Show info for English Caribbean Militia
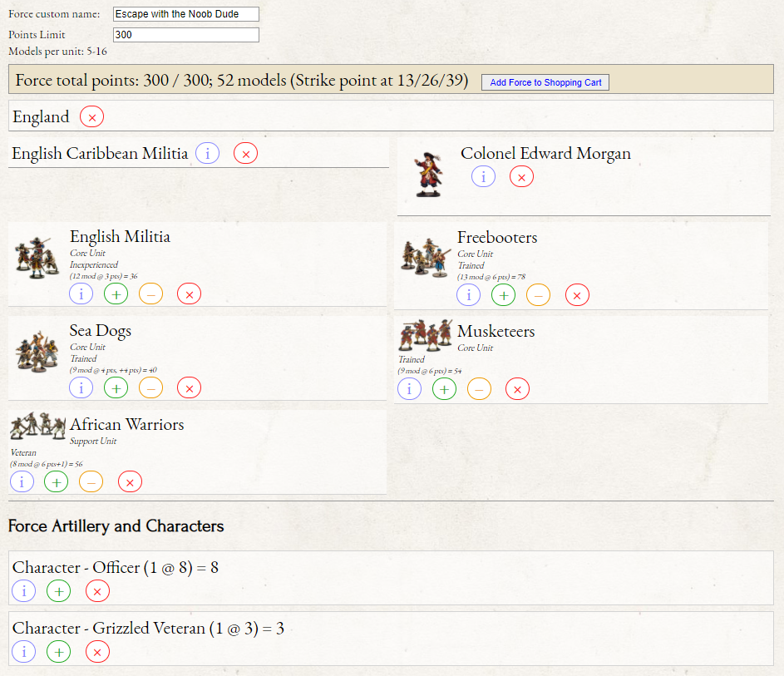The image size is (784, 676). [x=207, y=153]
